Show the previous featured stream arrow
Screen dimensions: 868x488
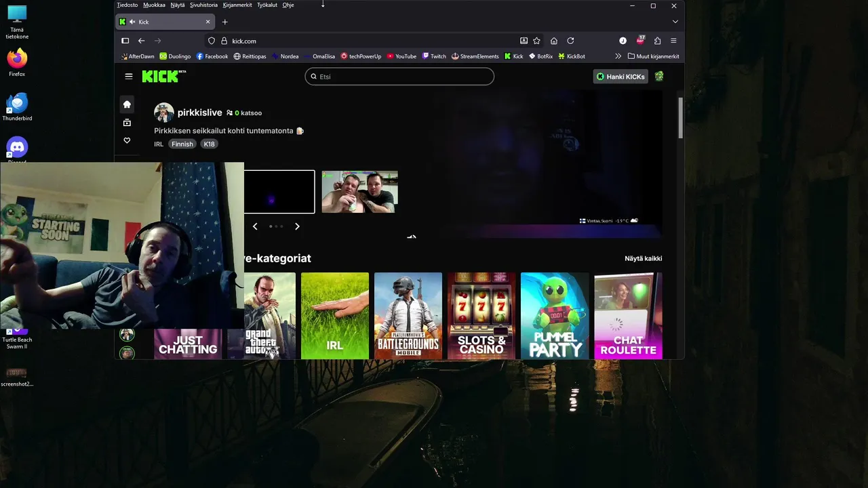255,226
